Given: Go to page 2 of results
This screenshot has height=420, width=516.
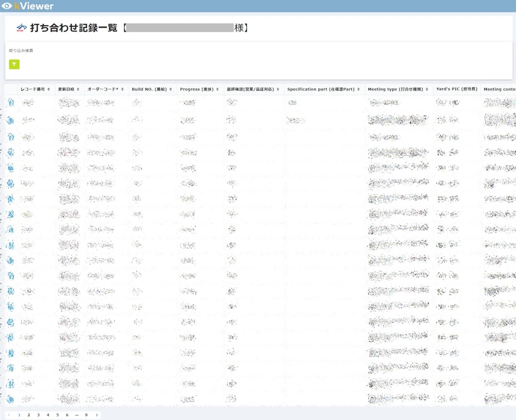Looking at the screenshot, I should coord(29,415).
